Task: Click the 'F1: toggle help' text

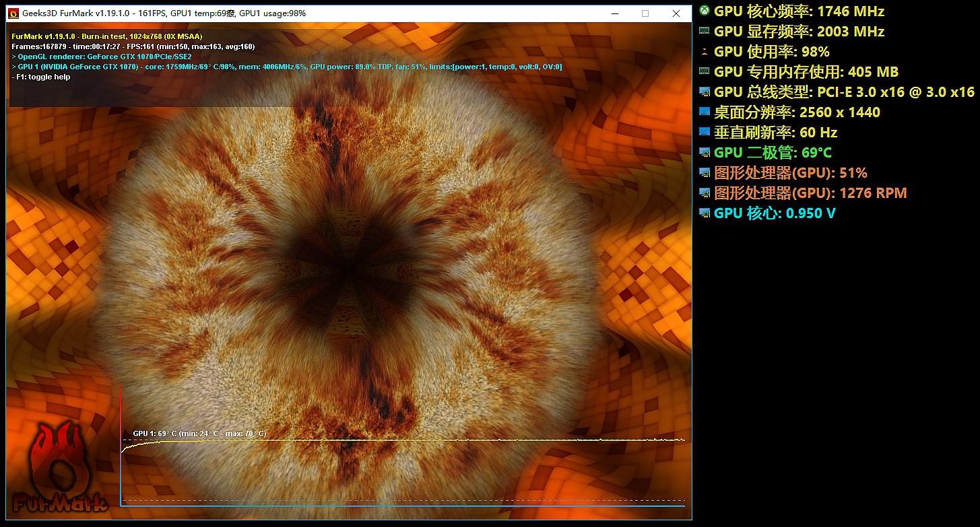Action: point(41,77)
